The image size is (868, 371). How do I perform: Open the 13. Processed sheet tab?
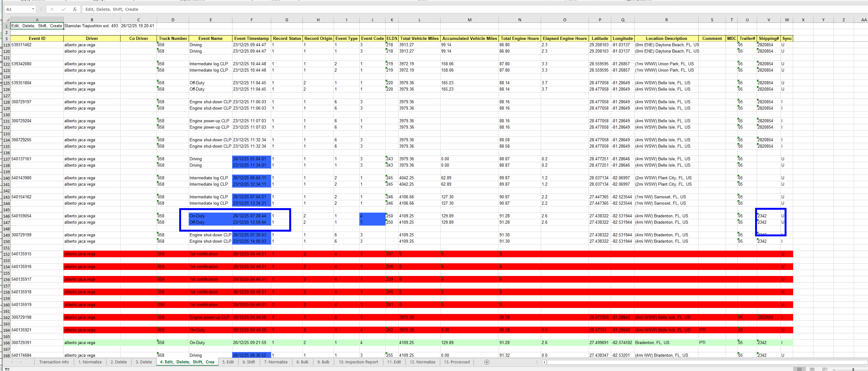457,362
